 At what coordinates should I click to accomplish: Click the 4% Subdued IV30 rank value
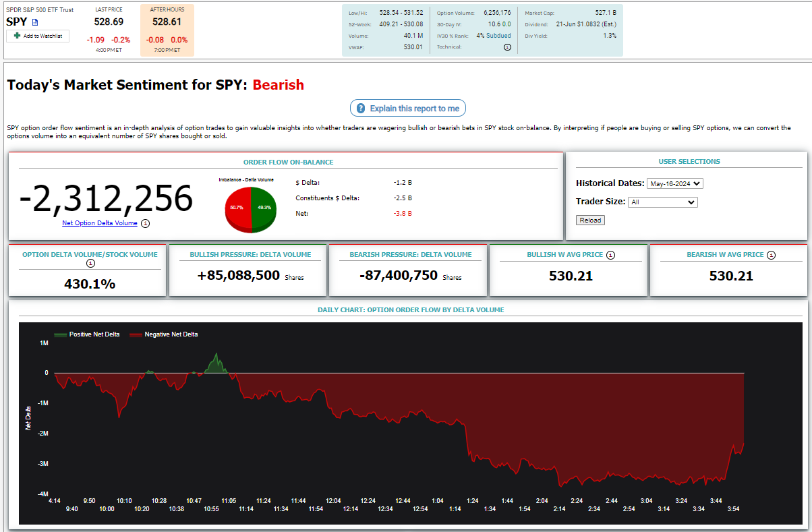(493, 36)
